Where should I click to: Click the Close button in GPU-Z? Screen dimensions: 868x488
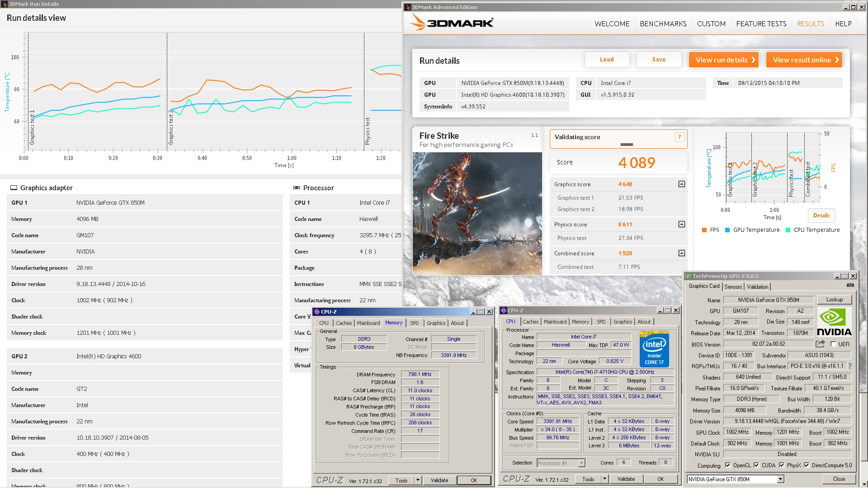[839, 479]
